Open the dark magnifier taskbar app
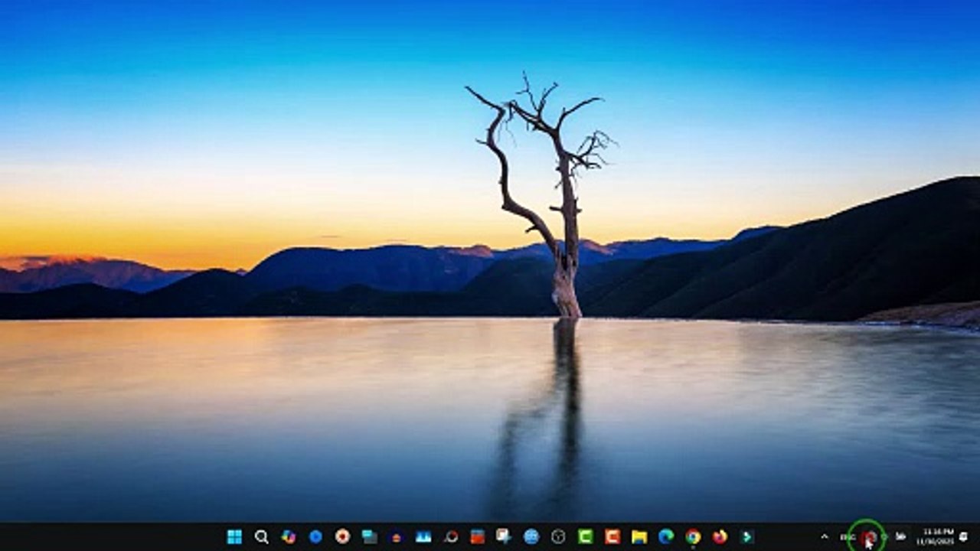Viewport: 980px width, 551px height. pos(451,536)
